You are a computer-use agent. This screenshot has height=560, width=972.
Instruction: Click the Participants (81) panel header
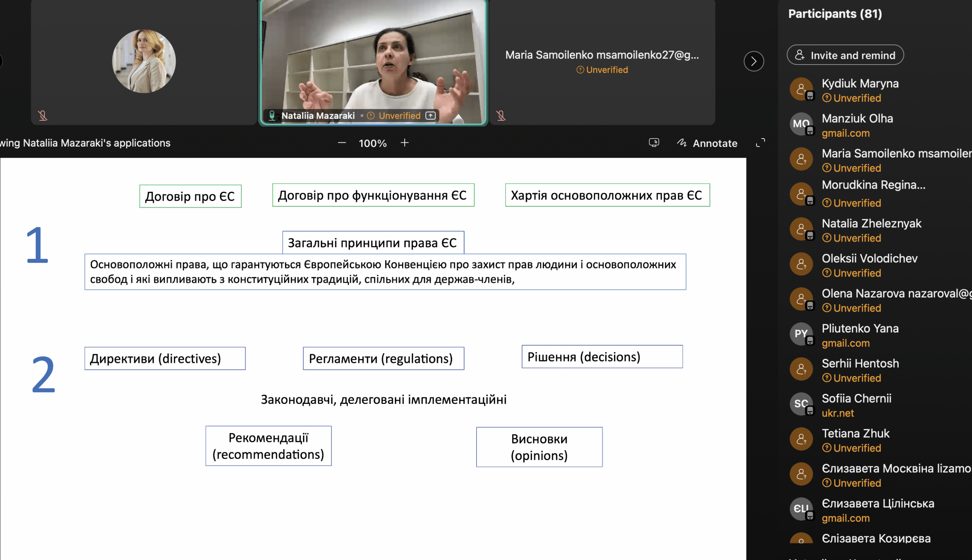coord(835,14)
